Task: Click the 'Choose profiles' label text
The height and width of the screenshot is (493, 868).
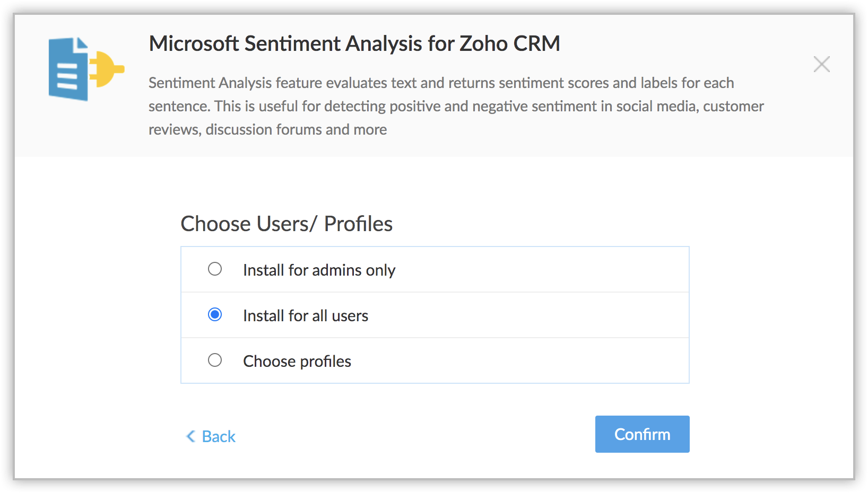Action: 297,362
